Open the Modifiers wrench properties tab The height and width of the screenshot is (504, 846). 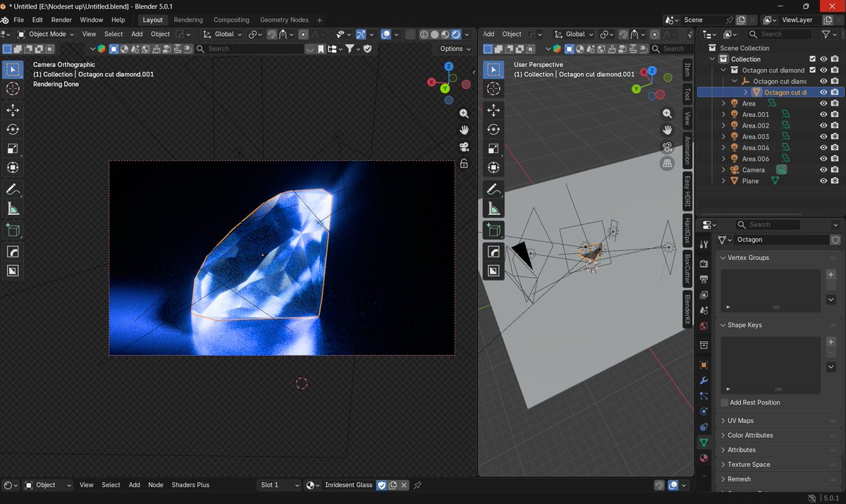[x=704, y=381]
